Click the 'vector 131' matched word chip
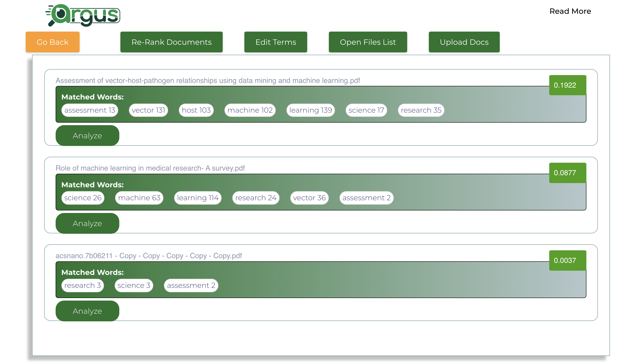 148,110
